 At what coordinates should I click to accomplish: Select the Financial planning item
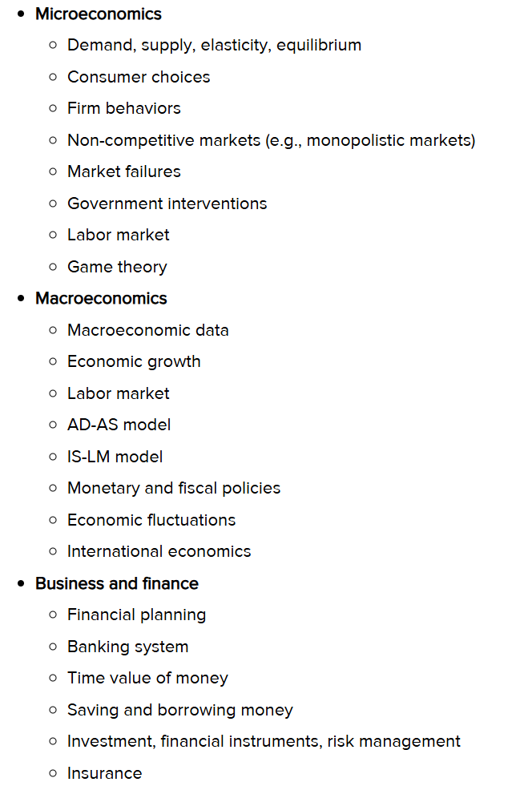tap(136, 615)
